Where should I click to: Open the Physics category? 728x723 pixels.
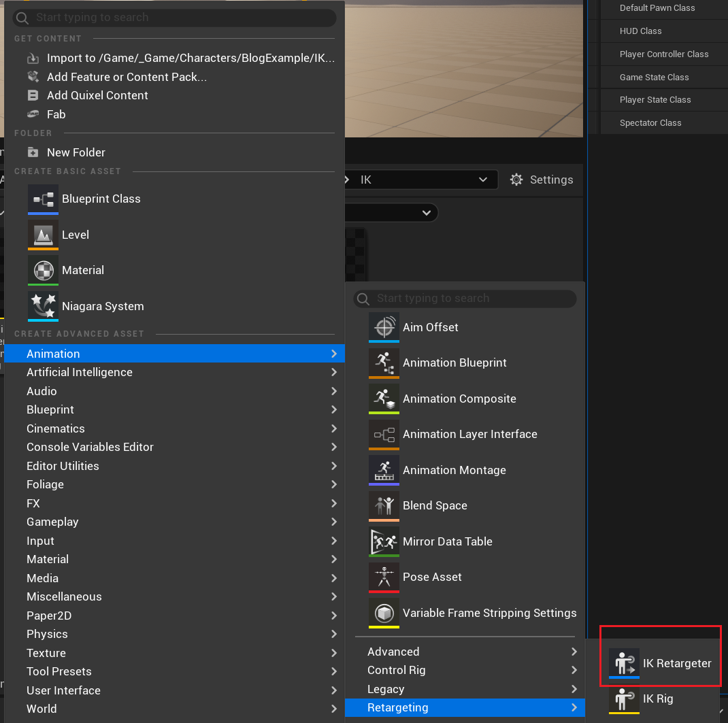[46, 634]
